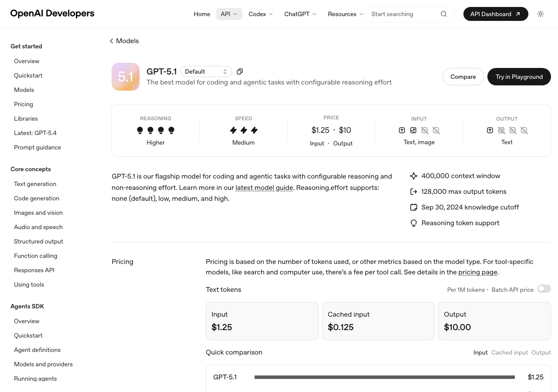Click the GPT-5.1 gradient model logo
Screen dimensions: 558x392
pyautogui.click(x=126, y=77)
